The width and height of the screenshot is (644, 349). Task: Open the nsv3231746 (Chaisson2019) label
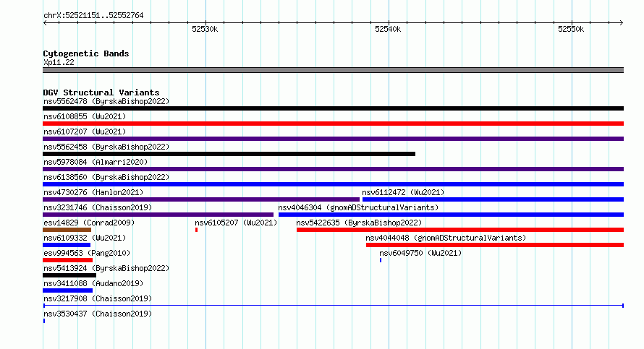tap(98, 207)
